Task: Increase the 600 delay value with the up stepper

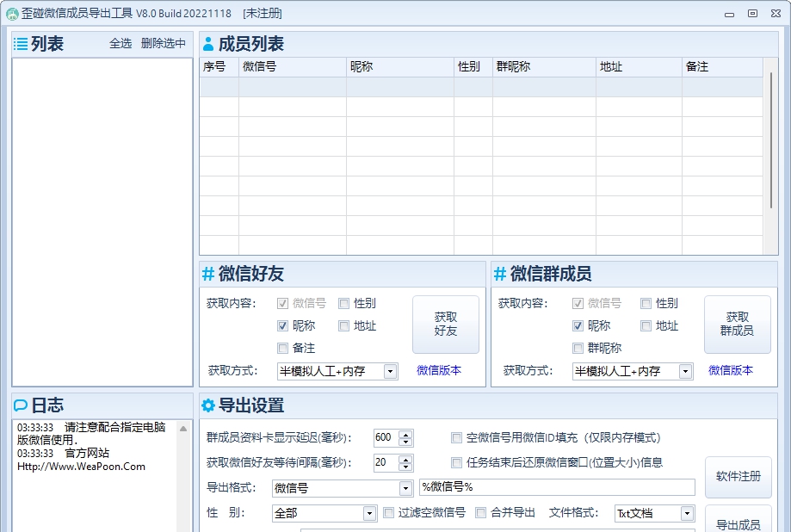Action: [x=405, y=434]
